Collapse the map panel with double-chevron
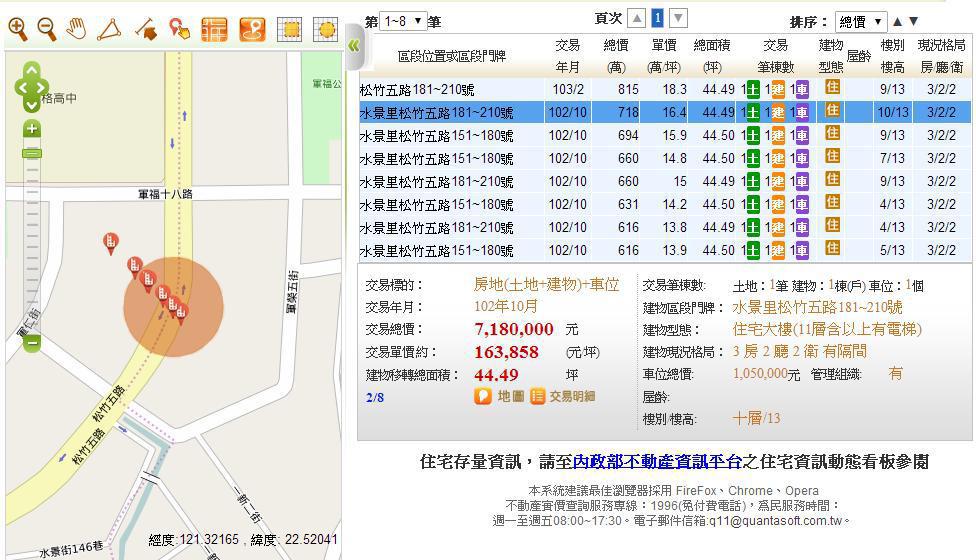The width and height of the screenshot is (976, 560). click(353, 45)
